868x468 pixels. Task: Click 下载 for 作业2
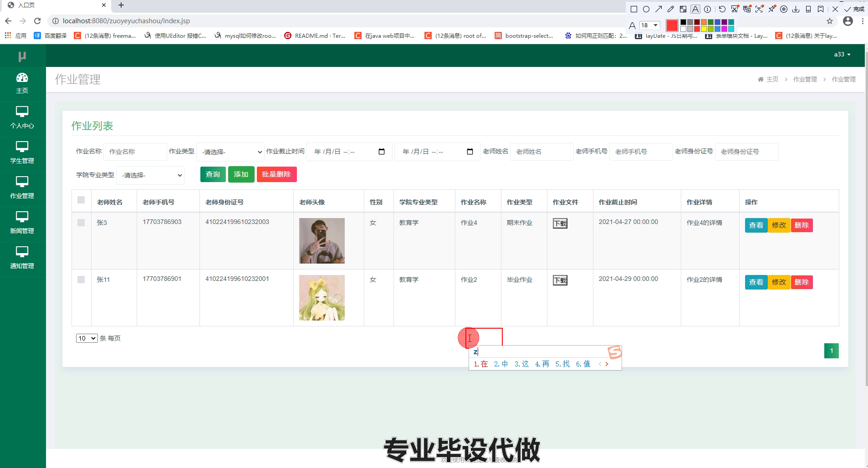click(x=560, y=280)
